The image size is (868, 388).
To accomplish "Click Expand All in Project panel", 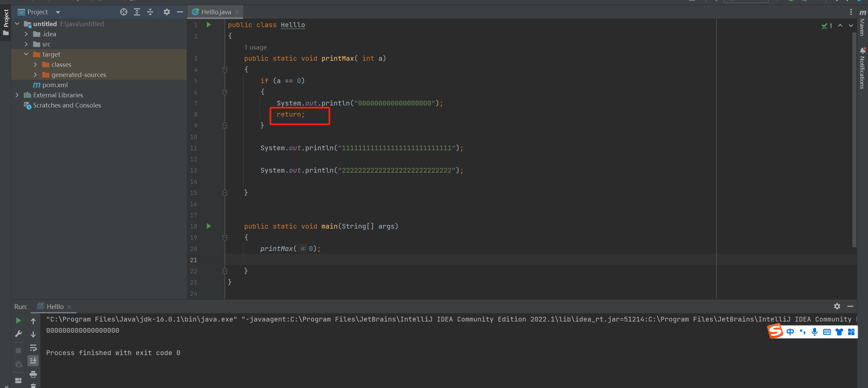I will pos(137,12).
